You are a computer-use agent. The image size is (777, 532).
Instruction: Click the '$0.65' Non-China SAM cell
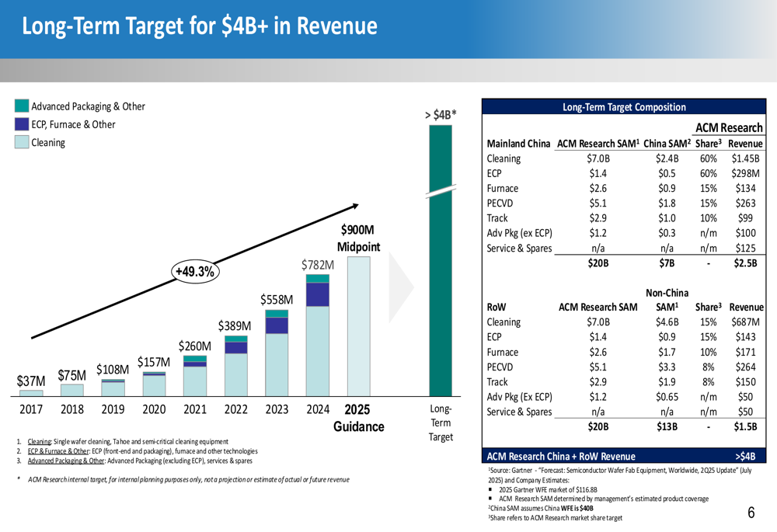click(667, 397)
